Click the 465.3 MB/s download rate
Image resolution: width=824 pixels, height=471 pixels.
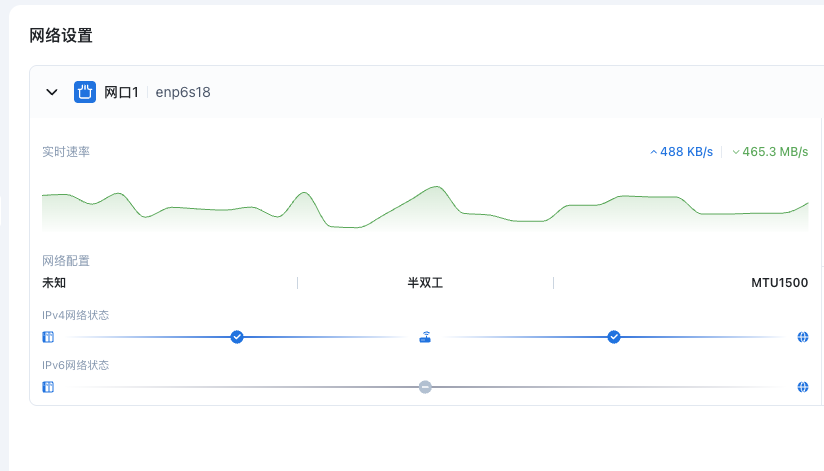pyautogui.click(x=770, y=152)
